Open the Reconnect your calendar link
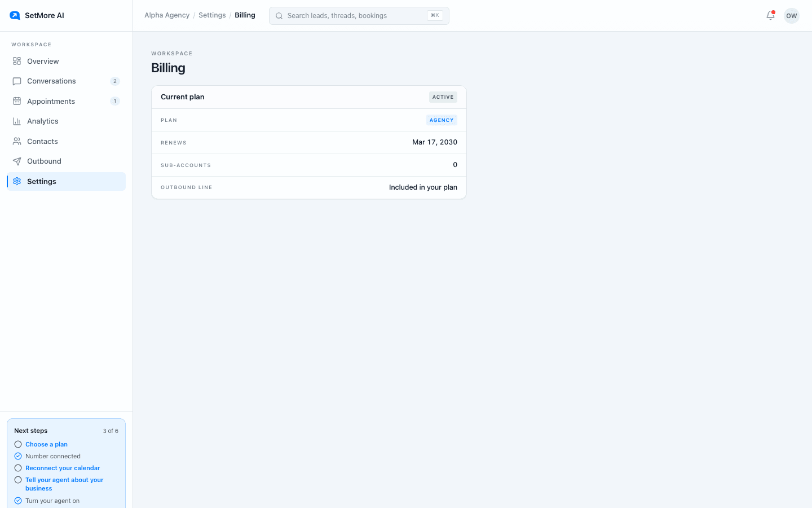Image resolution: width=812 pixels, height=508 pixels. pos(63,468)
